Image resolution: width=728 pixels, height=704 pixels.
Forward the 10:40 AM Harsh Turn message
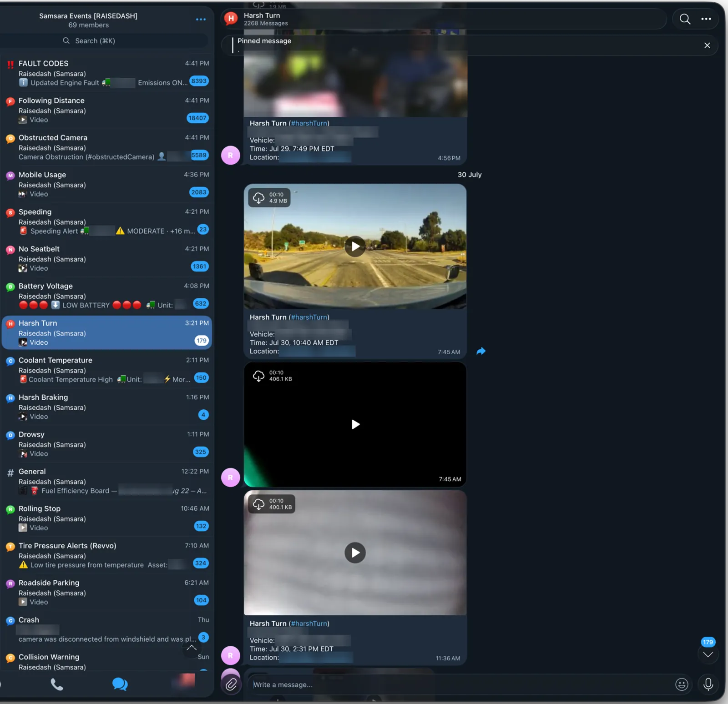coord(481,351)
